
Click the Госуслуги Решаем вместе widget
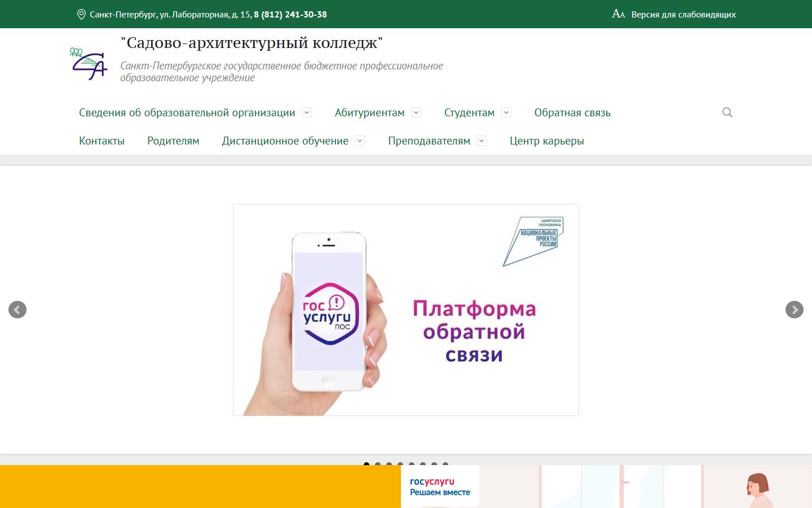point(440,487)
